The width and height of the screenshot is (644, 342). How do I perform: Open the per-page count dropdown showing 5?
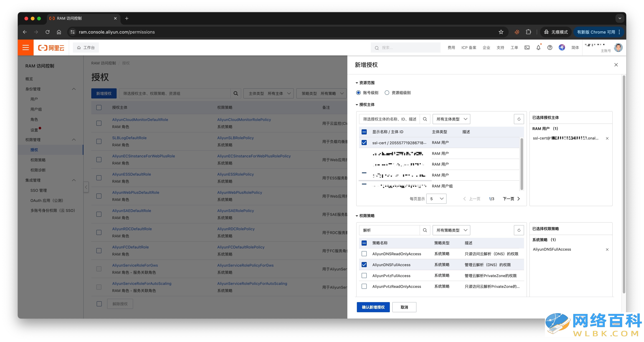click(x=437, y=199)
